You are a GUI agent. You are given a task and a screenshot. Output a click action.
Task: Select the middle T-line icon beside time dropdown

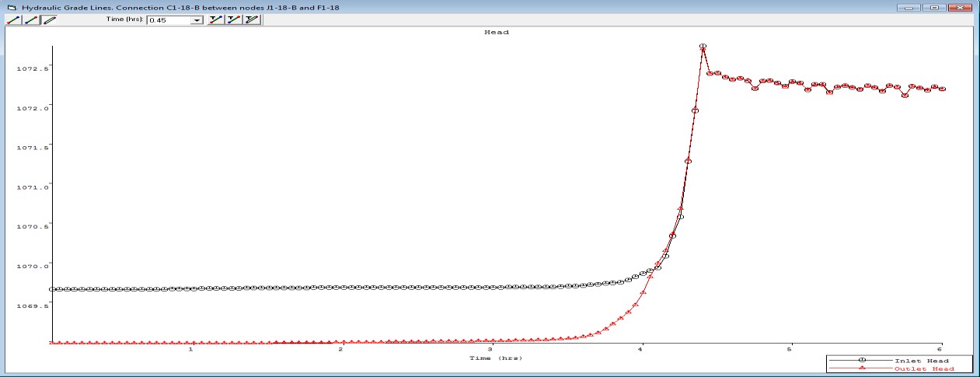click(233, 19)
